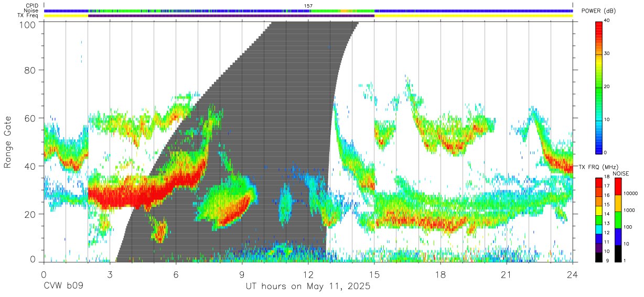Click the x-axis tick label '6'
The height and width of the screenshot is (297, 644).
coord(176,274)
